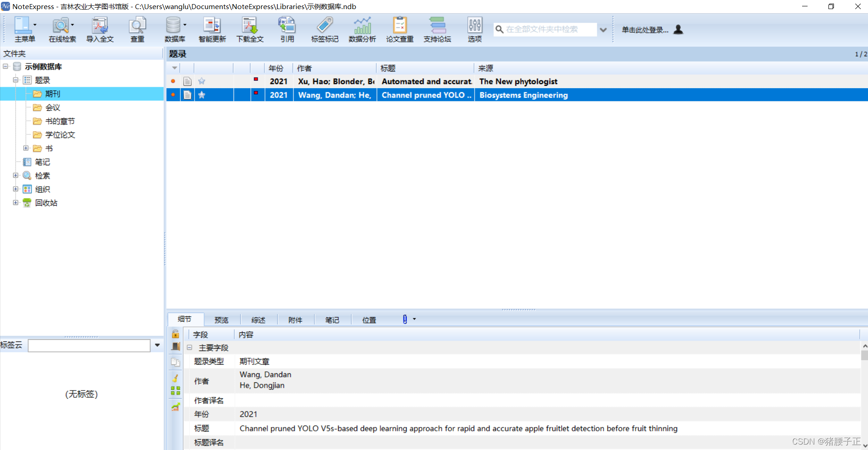Switch to the 综述 tab

(x=259, y=320)
